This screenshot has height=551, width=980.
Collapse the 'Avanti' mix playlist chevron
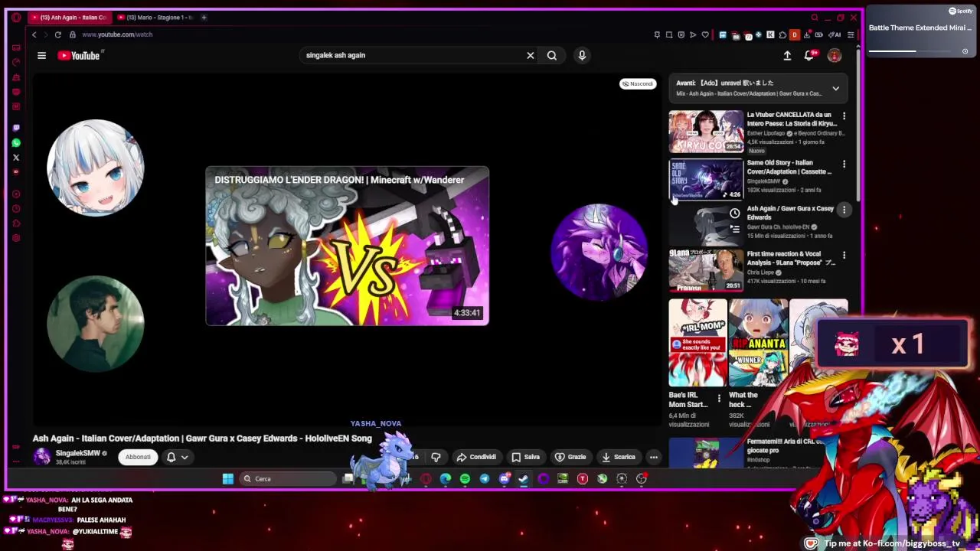pos(835,89)
